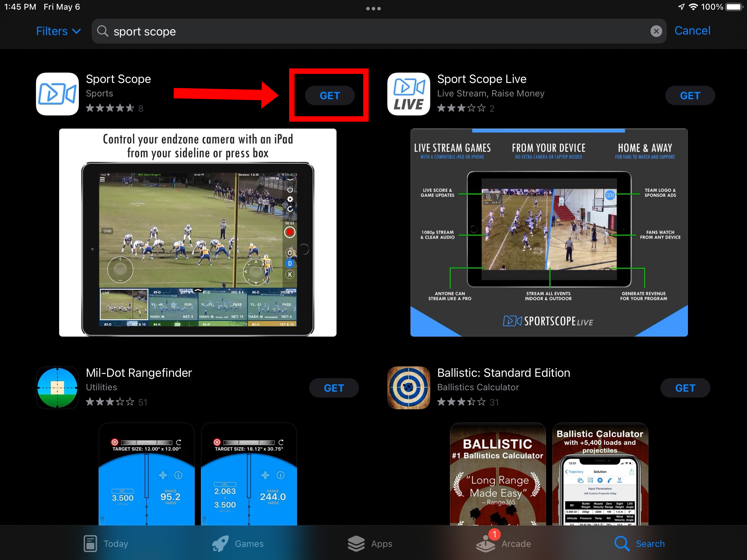View Mil-Dot screenshot showing 95.2 yards
The image size is (747, 560).
click(147, 474)
